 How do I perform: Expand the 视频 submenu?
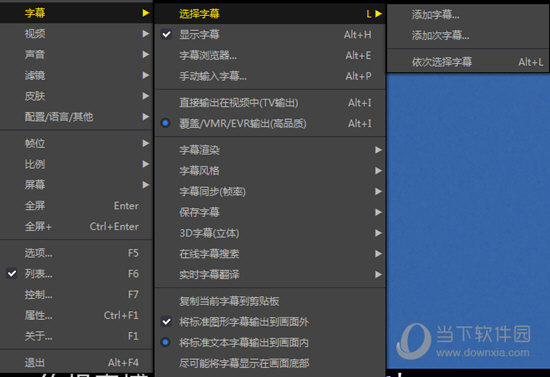76,34
